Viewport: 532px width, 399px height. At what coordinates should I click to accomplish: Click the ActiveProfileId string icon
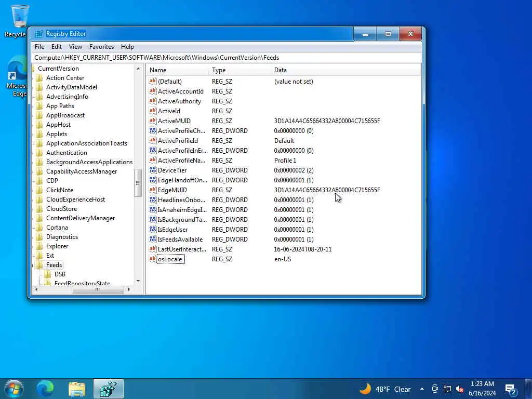[x=153, y=140]
